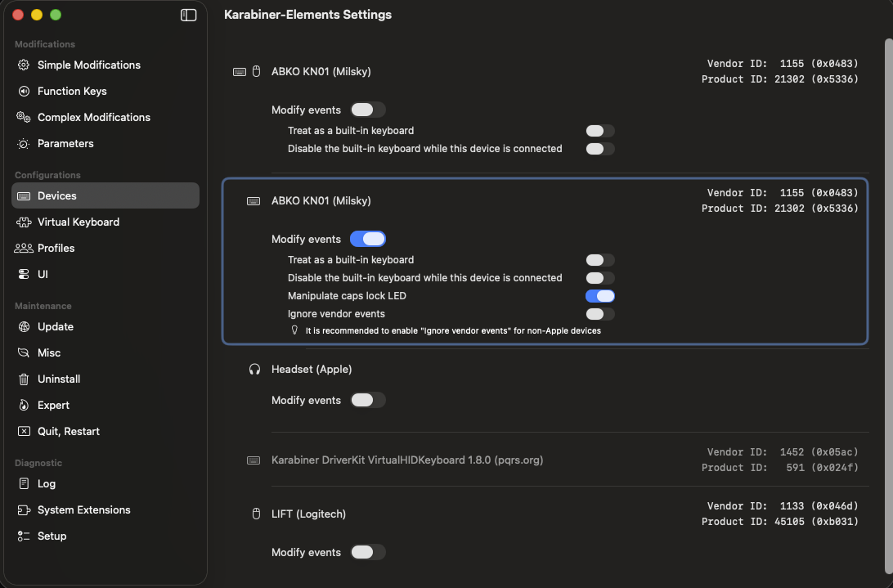Select Quit, Restart

coord(105,432)
